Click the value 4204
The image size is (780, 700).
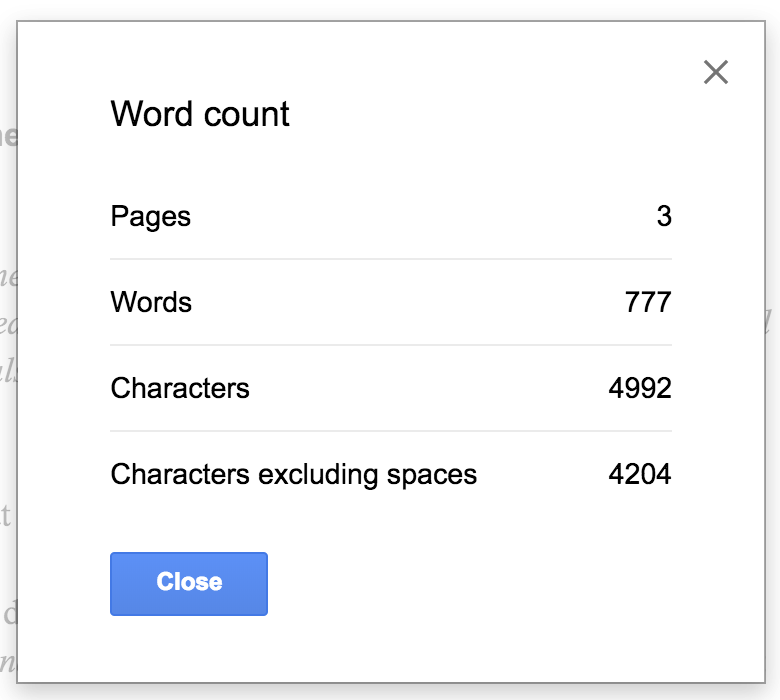[x=640, y=474]
